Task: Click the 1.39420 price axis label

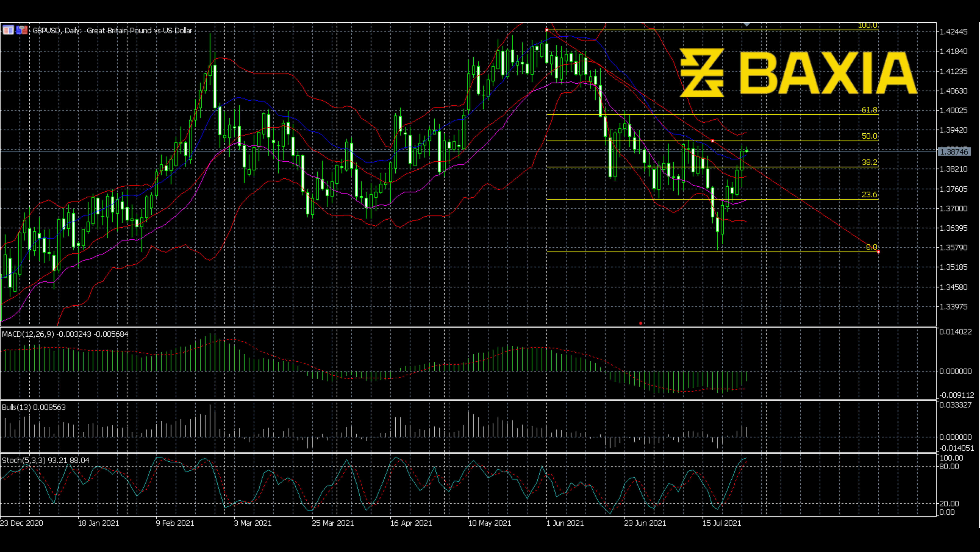Action: click(953, 130)
